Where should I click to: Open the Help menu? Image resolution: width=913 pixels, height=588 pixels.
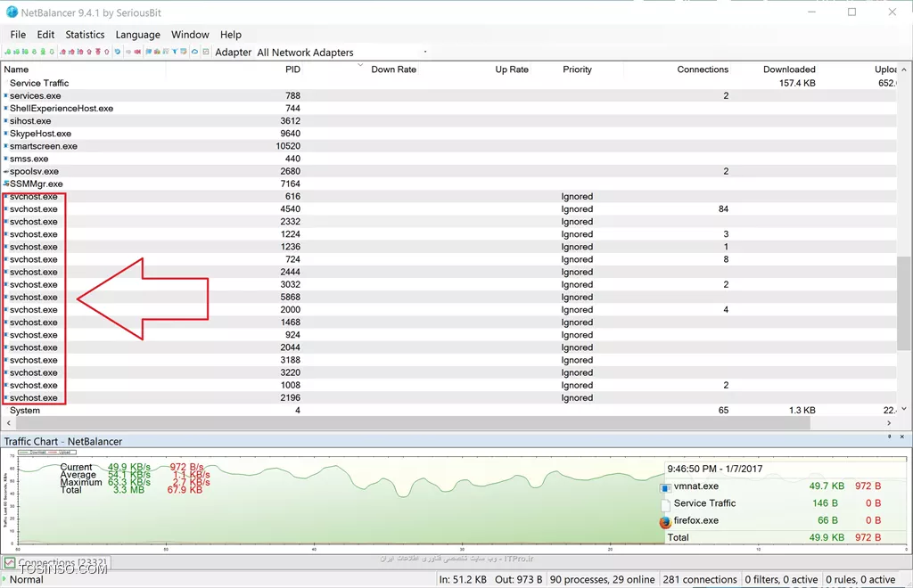click(231, 35)
